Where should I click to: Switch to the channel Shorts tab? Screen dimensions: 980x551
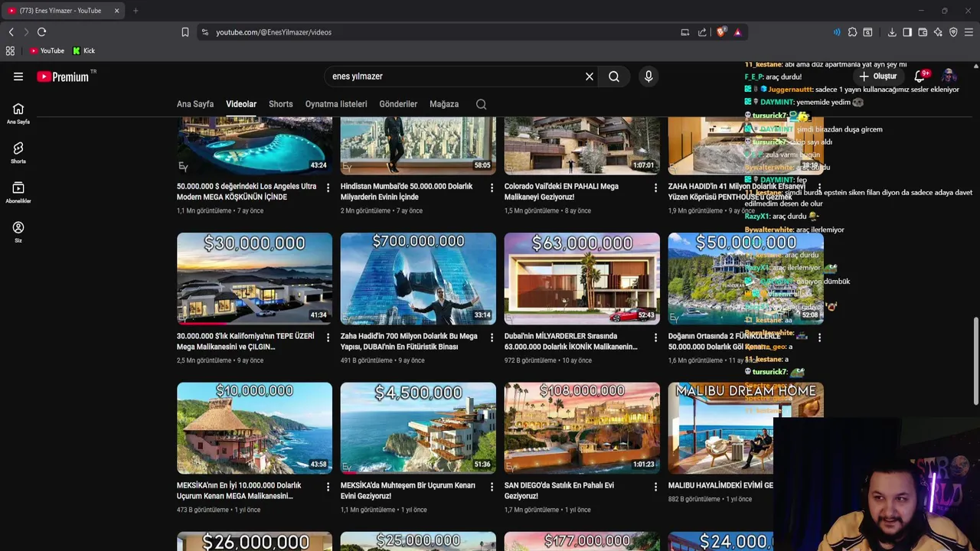[280, 104]
